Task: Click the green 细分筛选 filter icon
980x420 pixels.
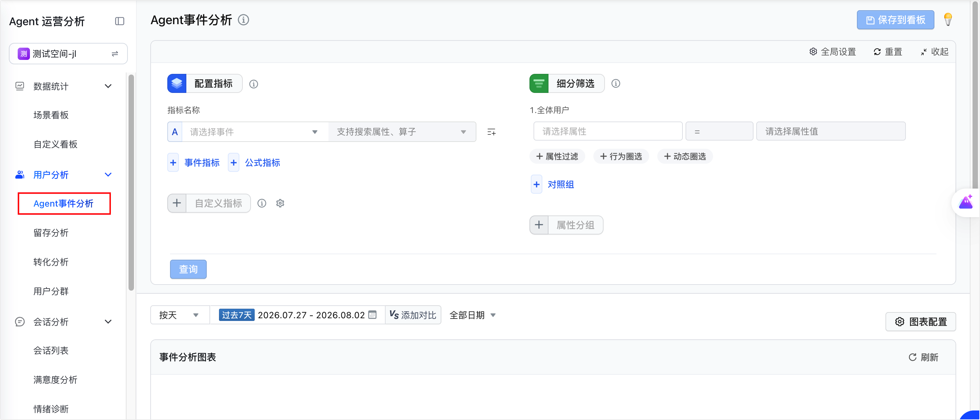Action: (539, 84)
